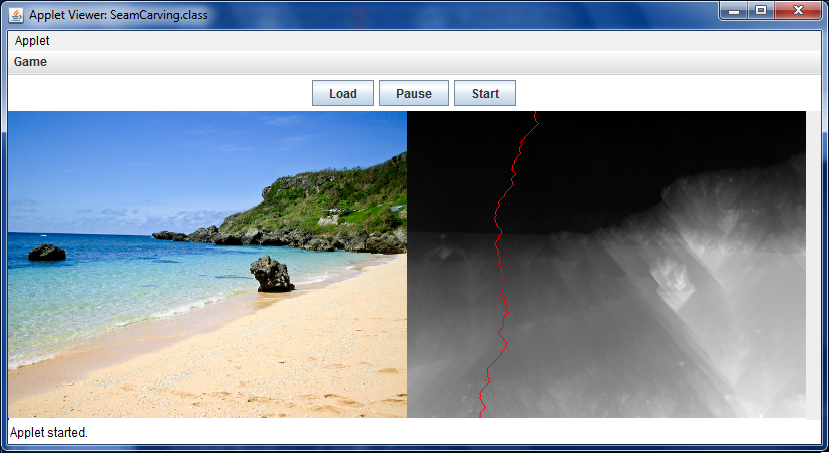Viewport: 831px width, 453px height.
Task: Click the 'Applet Viewer: SeamCarving.class' title bar
Action: point(118,15)
